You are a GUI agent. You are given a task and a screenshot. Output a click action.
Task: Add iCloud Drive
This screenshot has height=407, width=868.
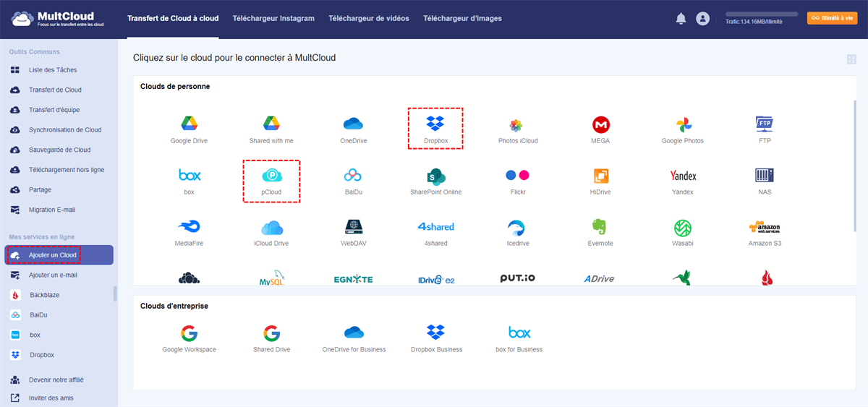pyautogui.click(x=271, y=233)
